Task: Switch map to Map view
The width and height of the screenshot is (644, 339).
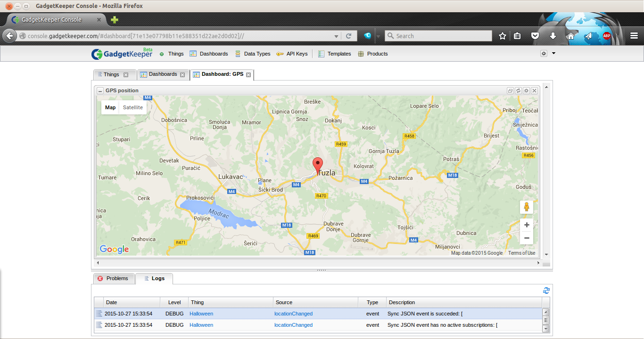Action: [110, 107]
